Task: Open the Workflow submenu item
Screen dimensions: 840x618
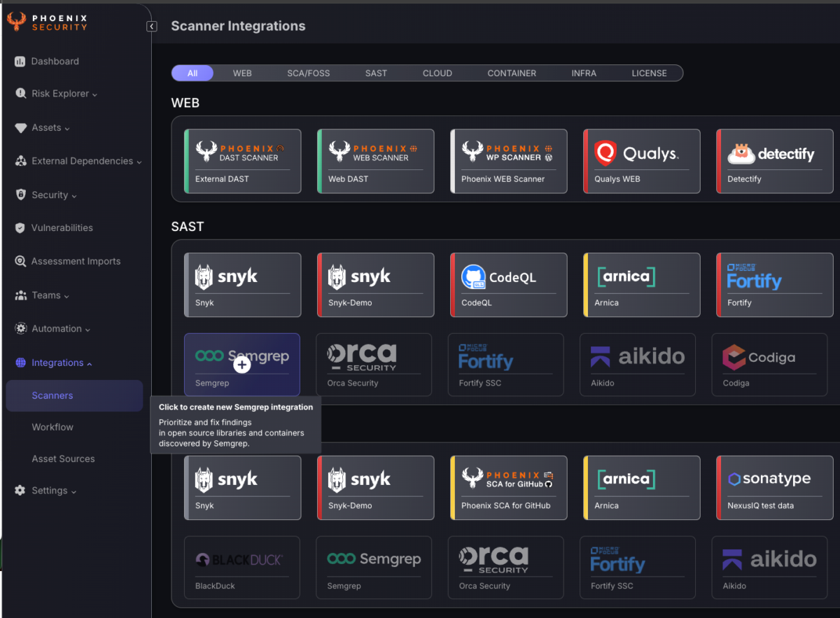Action: [x=52, y=428]
